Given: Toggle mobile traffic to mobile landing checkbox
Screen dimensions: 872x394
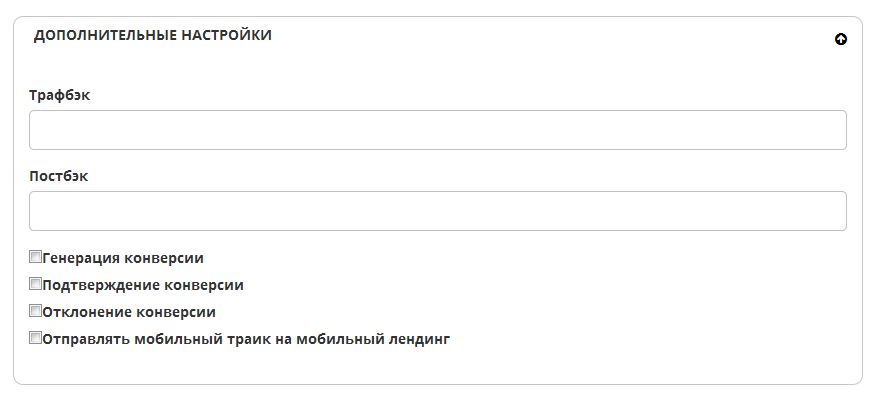Looking at the screenshot, I should (x=36, y=338).
